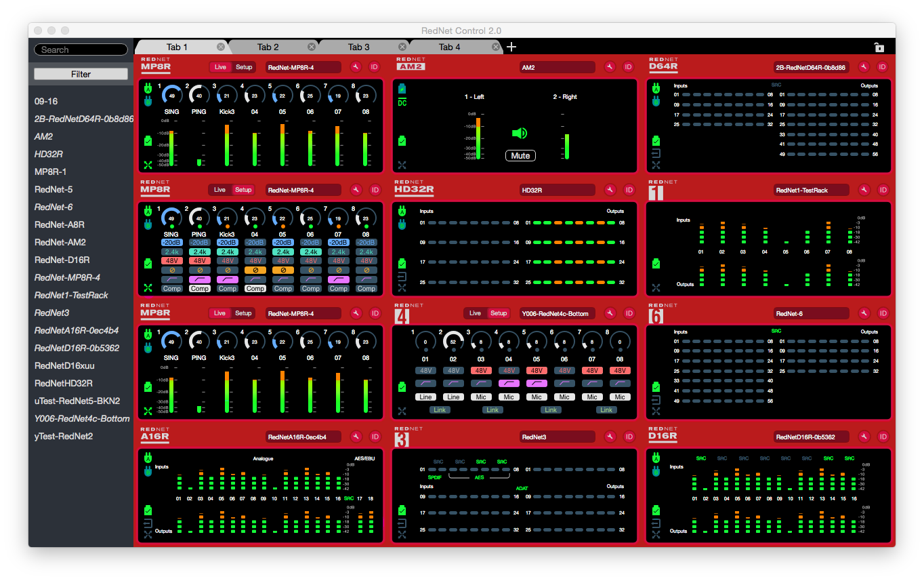Click the Filter button in the sidebar
Viewport: 924px width, 581px height.
coord(81,74)
